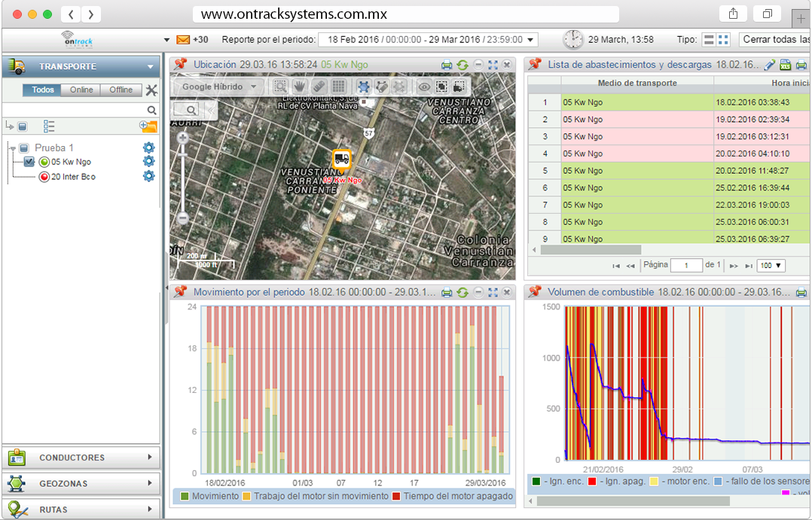Select the hand pan map tool
This screenshot has width=812, height=520.
click(x=299, y=87)
